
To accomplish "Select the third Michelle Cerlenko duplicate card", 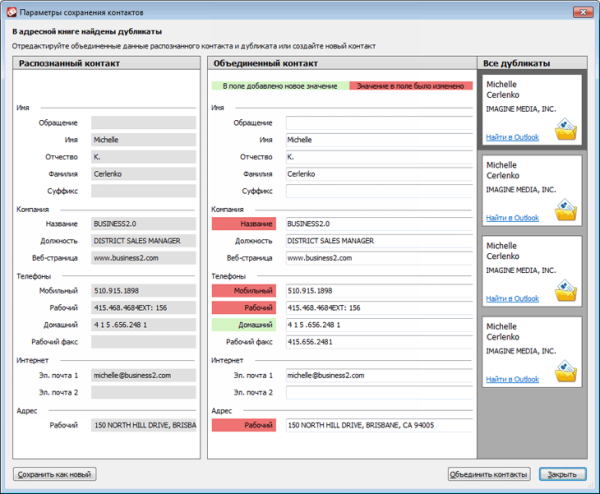I will (530, 272).
